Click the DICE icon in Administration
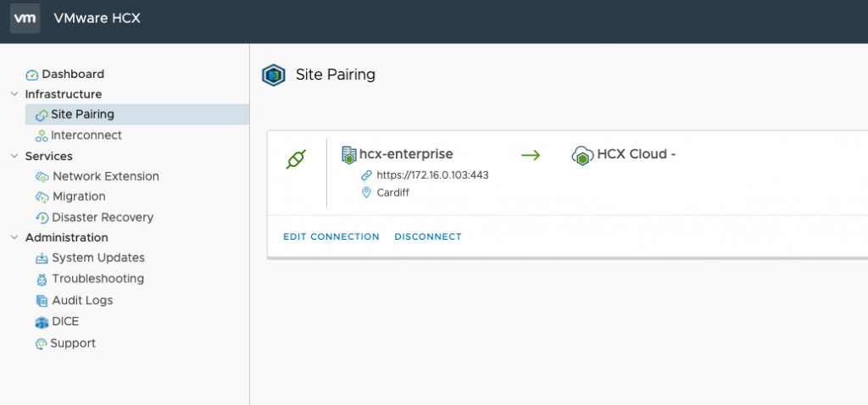 [42, 322]
